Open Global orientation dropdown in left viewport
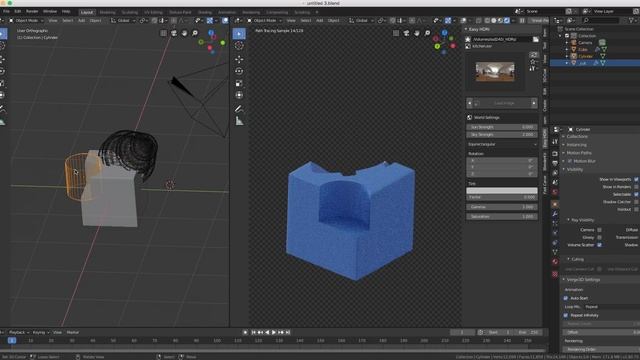 point(123,20)
